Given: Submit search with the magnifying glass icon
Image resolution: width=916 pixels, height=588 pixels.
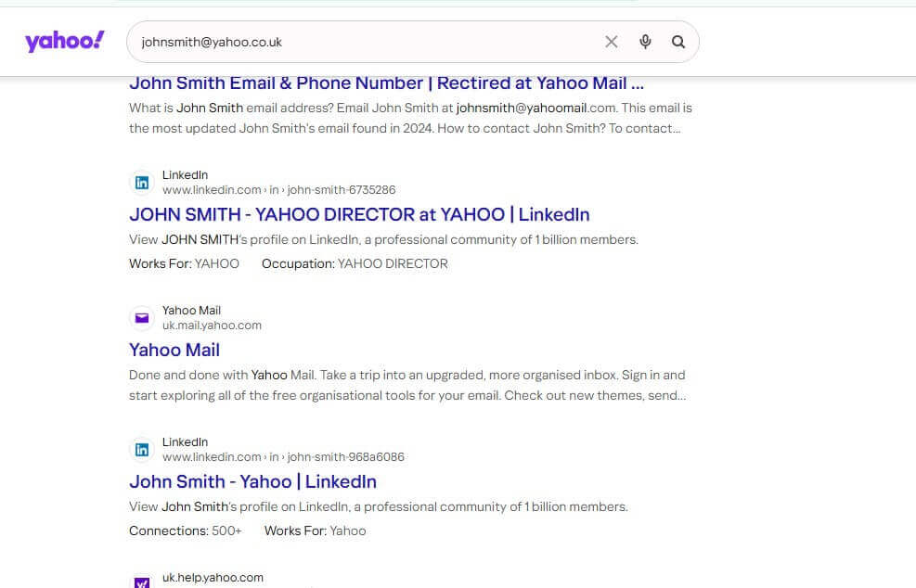Looking at the screenshot, I should tap(678, 42).
